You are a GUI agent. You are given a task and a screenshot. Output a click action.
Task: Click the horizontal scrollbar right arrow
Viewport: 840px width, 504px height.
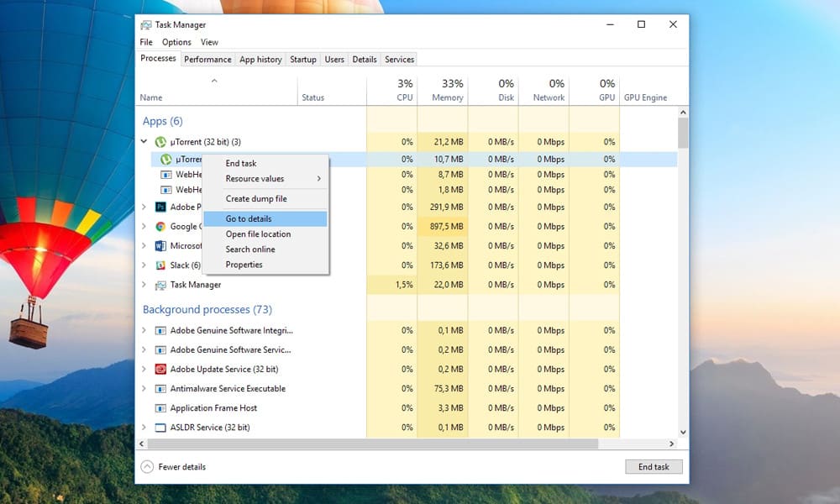tap(672, 444)
